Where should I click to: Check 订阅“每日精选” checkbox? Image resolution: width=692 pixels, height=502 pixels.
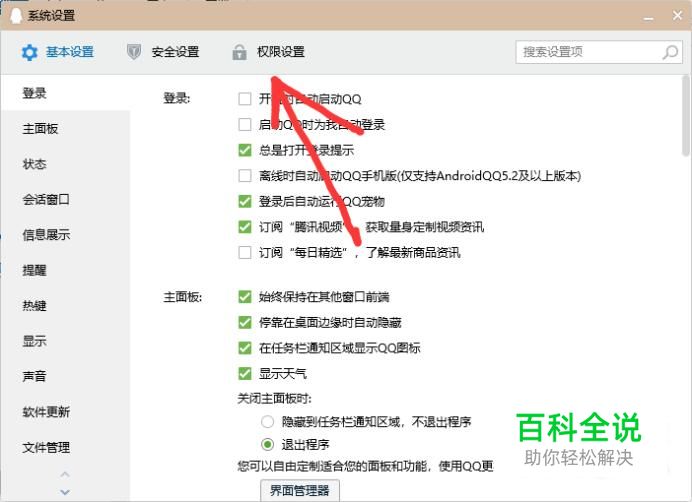(x=244, y=253)
